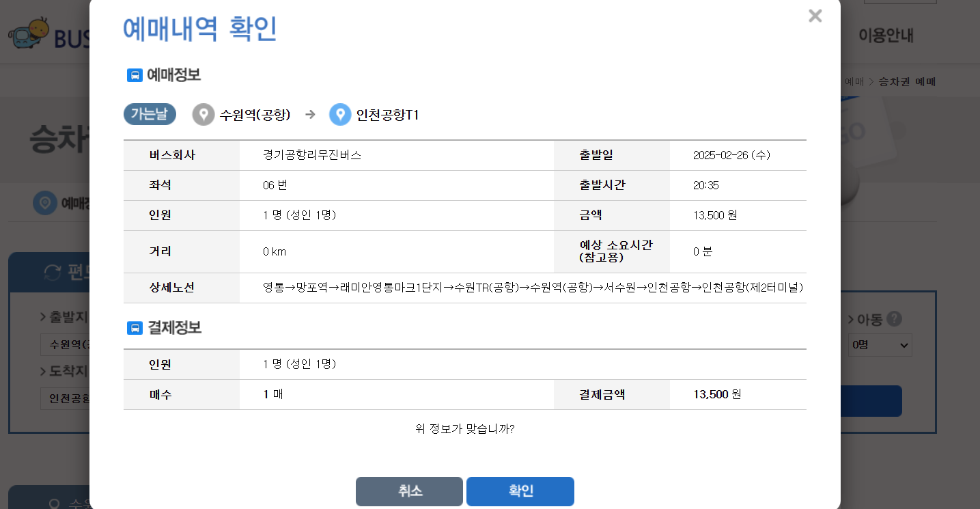Click the location icon next to 예매

click(x=45, y=203)
